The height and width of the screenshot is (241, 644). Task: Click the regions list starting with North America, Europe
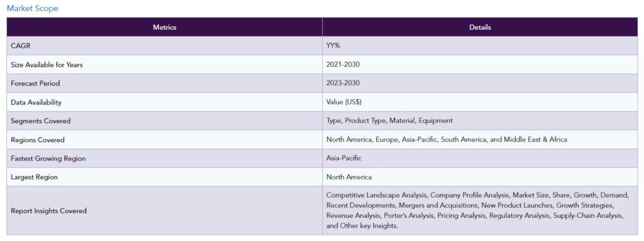pyautogui.click(x=447, y=140)
